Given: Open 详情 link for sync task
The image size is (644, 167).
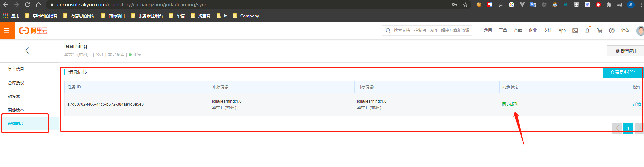Looking at the screenshot, I should 637,104.
